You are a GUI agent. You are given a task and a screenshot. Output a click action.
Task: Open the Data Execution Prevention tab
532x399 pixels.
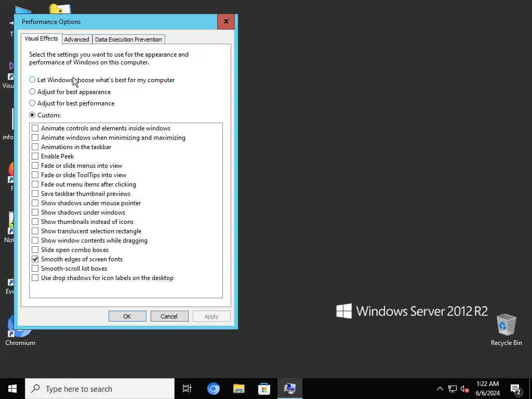128,39
